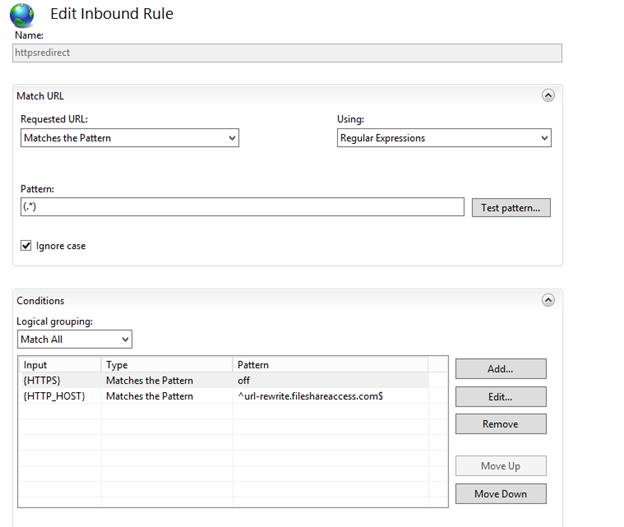624x527 pixels.
Task: Click the Edit... condition button
Action: [500, 397]
